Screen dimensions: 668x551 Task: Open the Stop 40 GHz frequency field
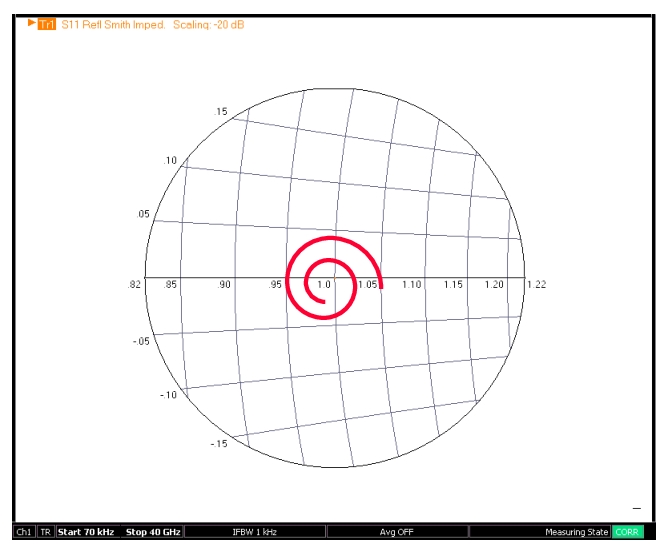pos(153,532)
